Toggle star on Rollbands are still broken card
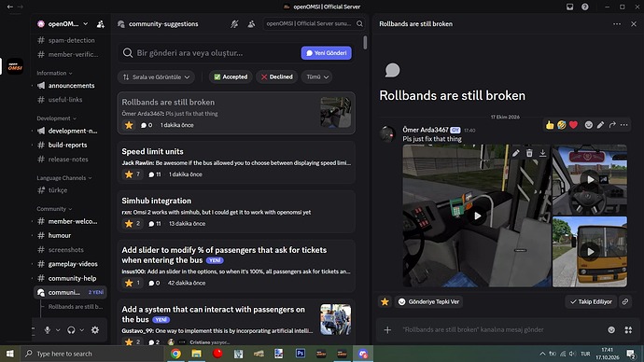 click(x=129, y=125)
